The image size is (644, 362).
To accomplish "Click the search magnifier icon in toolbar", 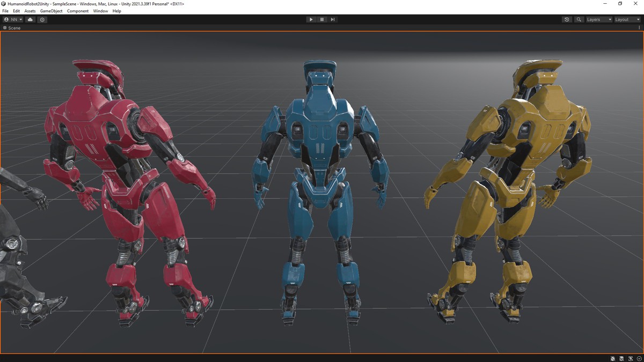I will tap(579, 19).
